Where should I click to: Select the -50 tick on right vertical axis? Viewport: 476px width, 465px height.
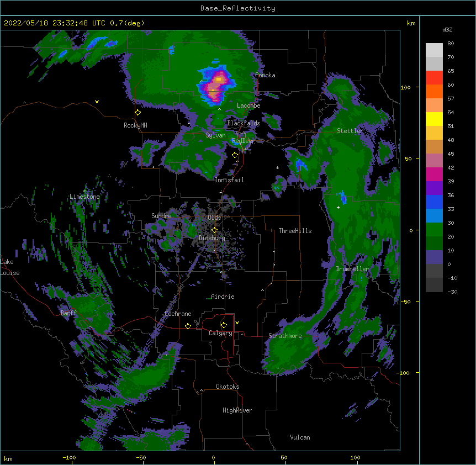405,302
